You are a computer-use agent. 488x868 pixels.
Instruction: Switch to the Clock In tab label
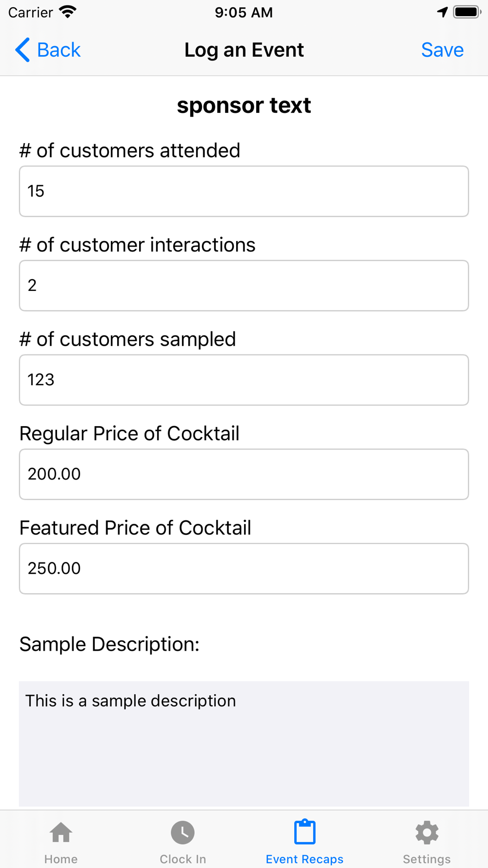(x=183, y=859)
